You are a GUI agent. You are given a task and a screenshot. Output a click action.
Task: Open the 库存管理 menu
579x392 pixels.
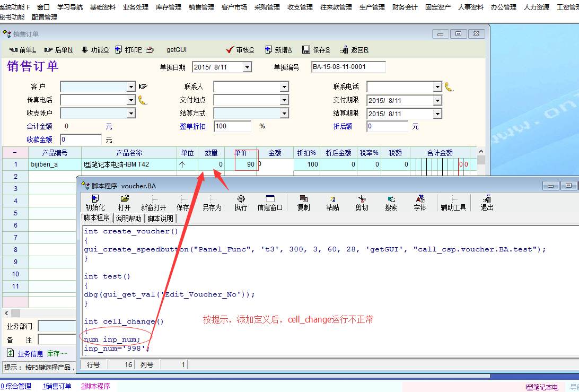(x=168, y=7)
